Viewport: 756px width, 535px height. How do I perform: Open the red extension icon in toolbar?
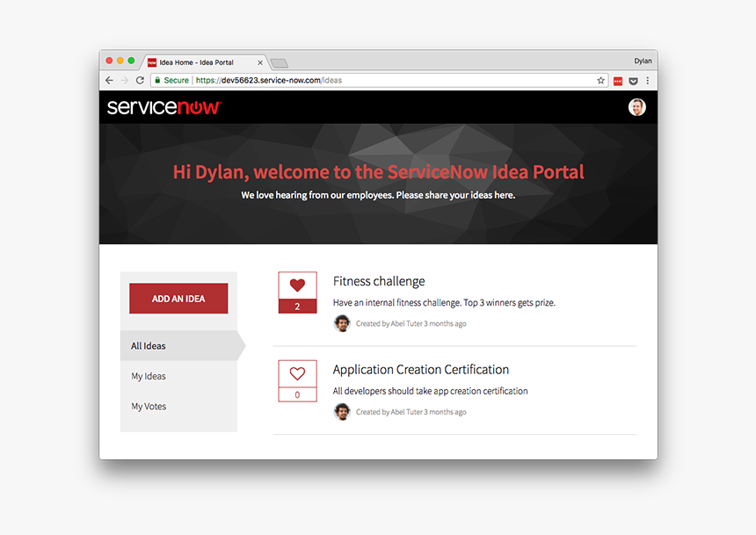[x=618, y=81]
